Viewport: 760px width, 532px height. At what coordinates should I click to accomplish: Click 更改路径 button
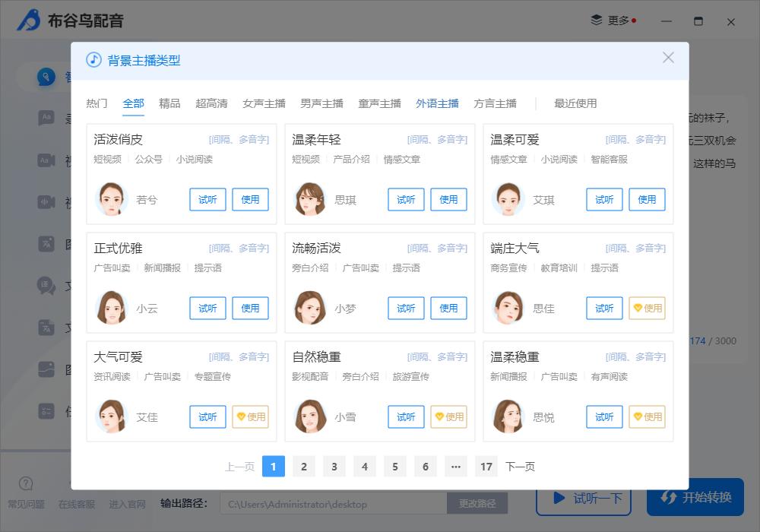(477, 504)
